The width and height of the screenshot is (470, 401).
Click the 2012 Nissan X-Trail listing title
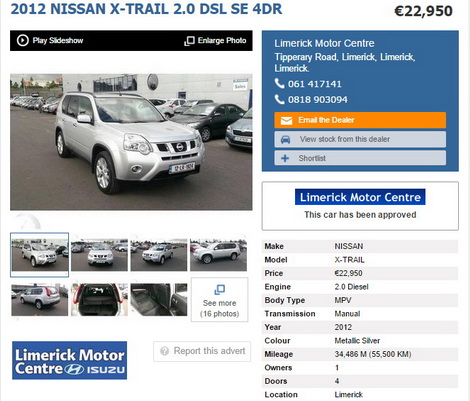tap(146, 9)
